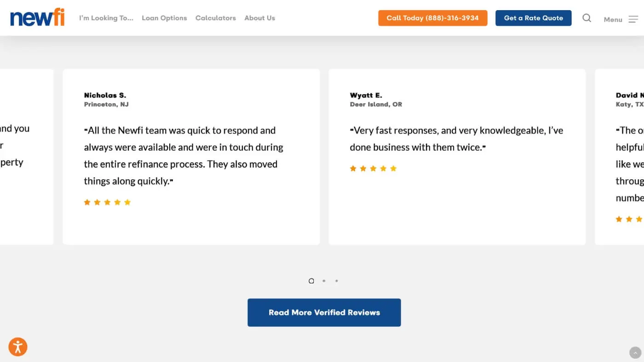
Task: Open the Loan Options dropdown
Action: tap(164, 18)
